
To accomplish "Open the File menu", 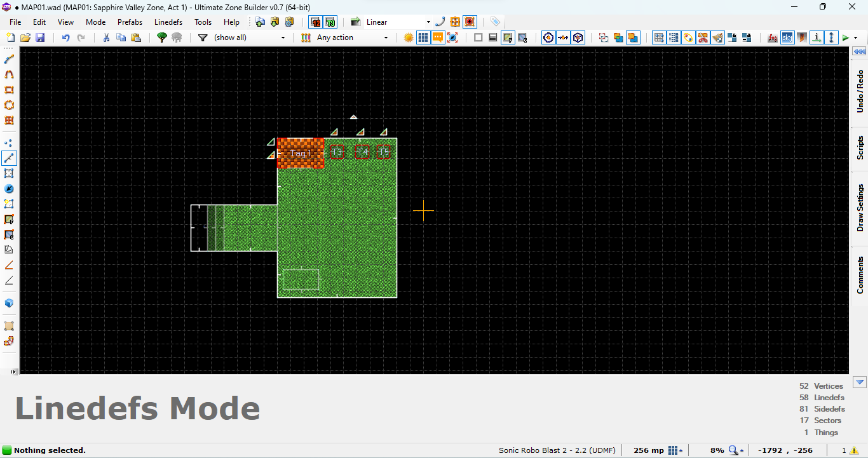I will 15,22.
